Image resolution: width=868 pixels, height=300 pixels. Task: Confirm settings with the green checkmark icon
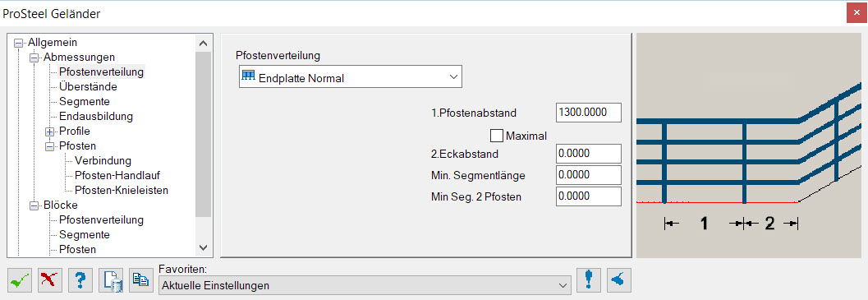click(20, 280)
